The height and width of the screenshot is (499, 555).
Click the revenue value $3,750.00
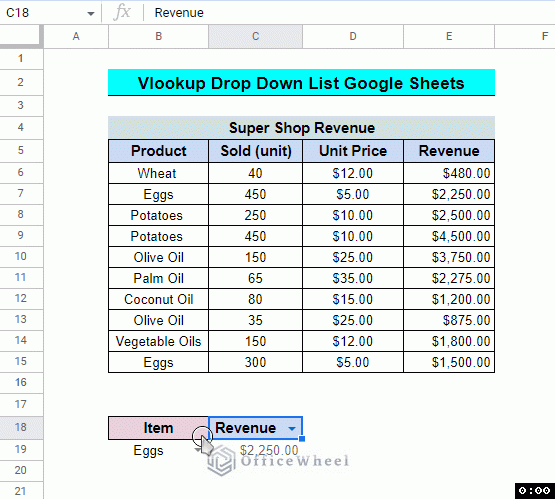click(x=449, y=257)
